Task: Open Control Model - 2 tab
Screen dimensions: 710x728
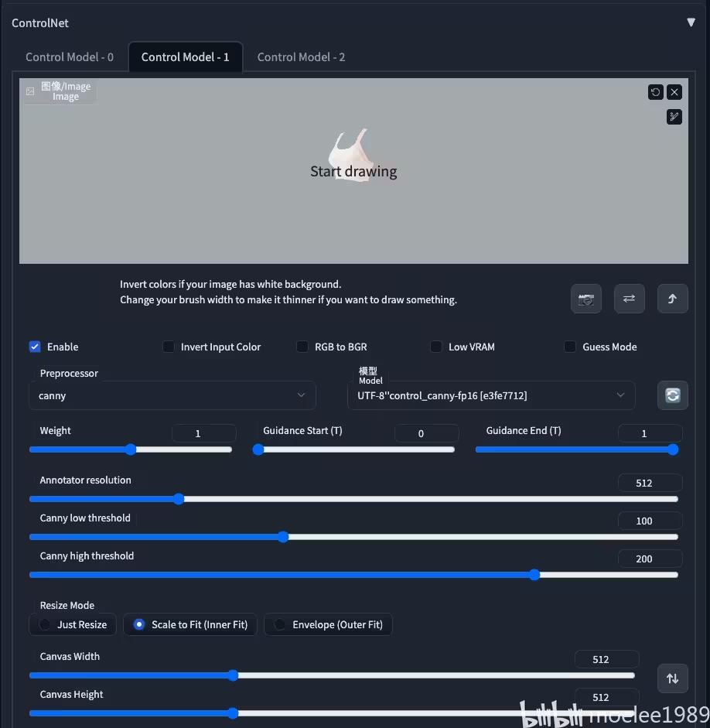Action: [x=301, y=57]
